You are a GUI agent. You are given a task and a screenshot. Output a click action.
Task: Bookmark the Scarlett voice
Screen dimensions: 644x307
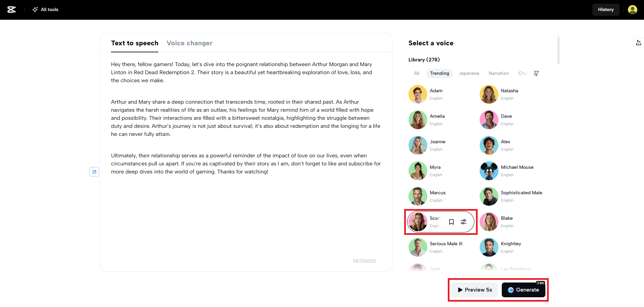coord(451,222)
